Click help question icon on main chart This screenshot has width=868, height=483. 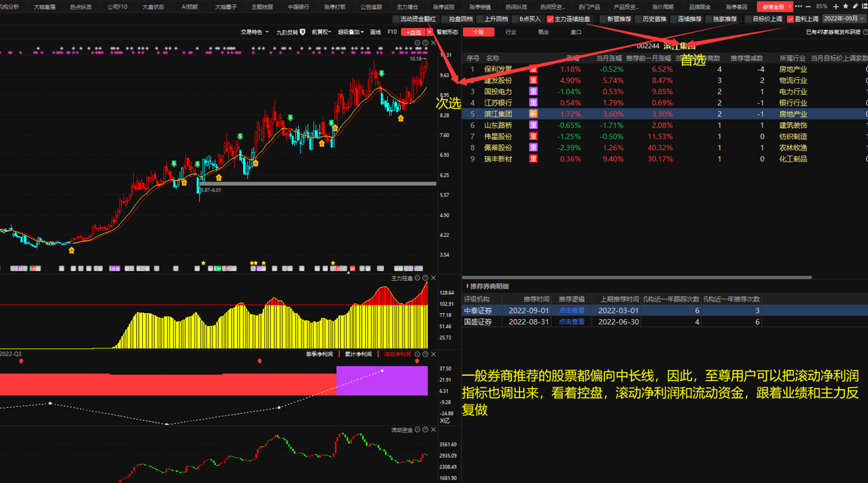pos(426,43)
